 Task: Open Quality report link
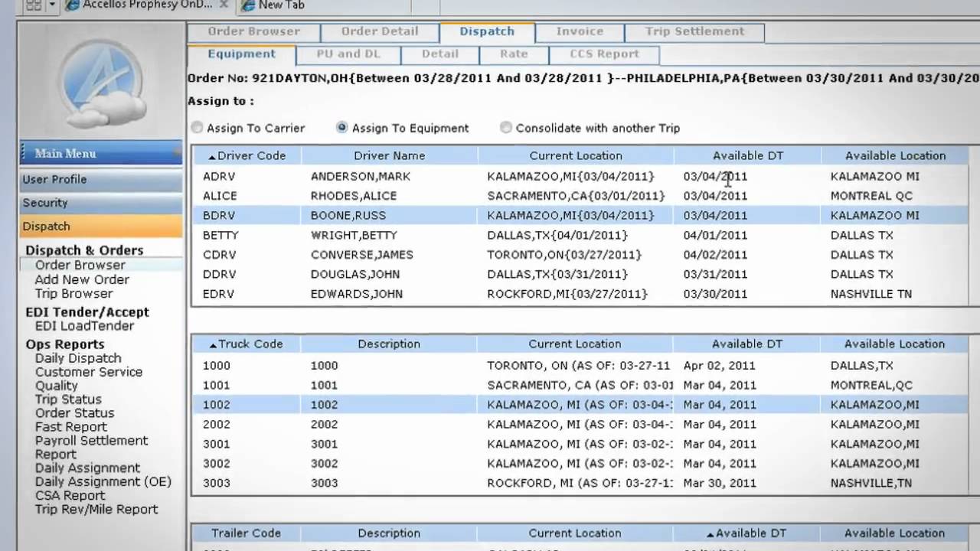click(x=56, y=386)
